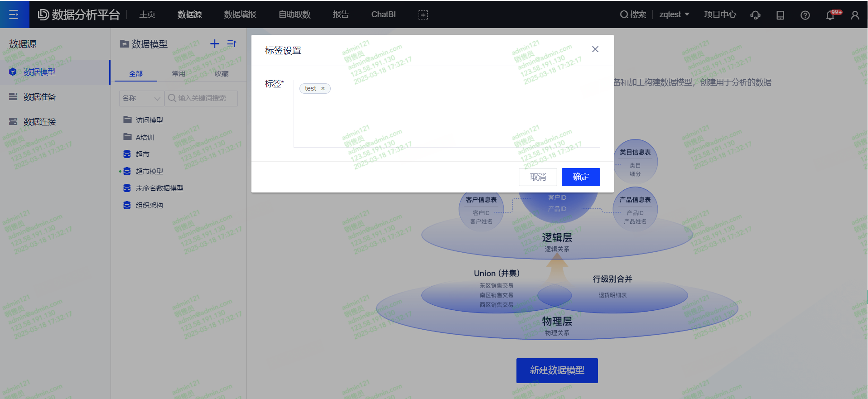This screenshot has width=868, height=399.
Task: Click the dashed square plus icon in navbar
Action: click(x=423, y=15)
